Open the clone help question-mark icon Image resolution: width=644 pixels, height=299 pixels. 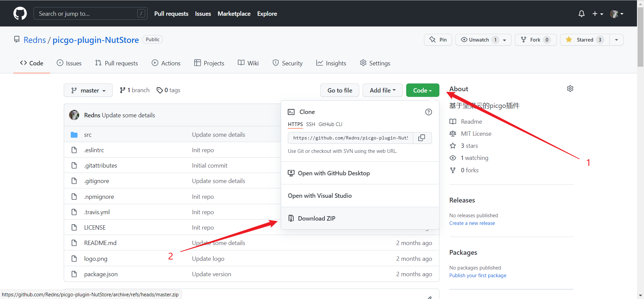pyautogui.click(x=428, y=112)
